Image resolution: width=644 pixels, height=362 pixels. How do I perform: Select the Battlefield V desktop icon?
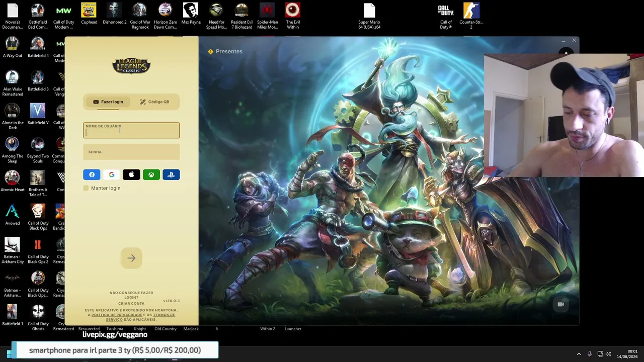[38, 115]
